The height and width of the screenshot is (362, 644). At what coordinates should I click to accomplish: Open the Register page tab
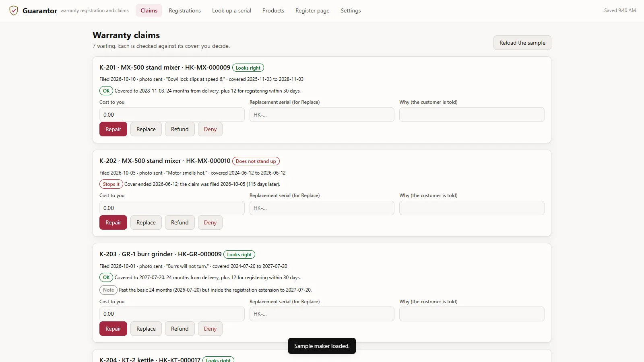312,10
